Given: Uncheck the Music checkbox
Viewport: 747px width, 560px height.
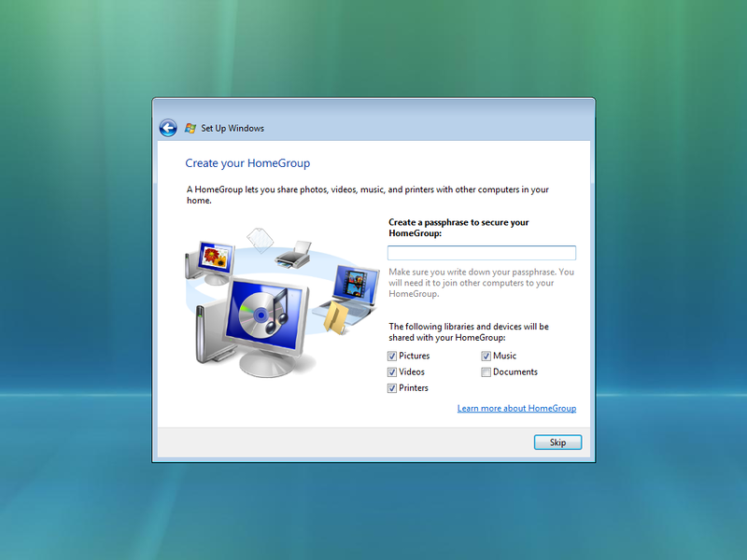Looking at the screenshot, I should pos(486,356).
